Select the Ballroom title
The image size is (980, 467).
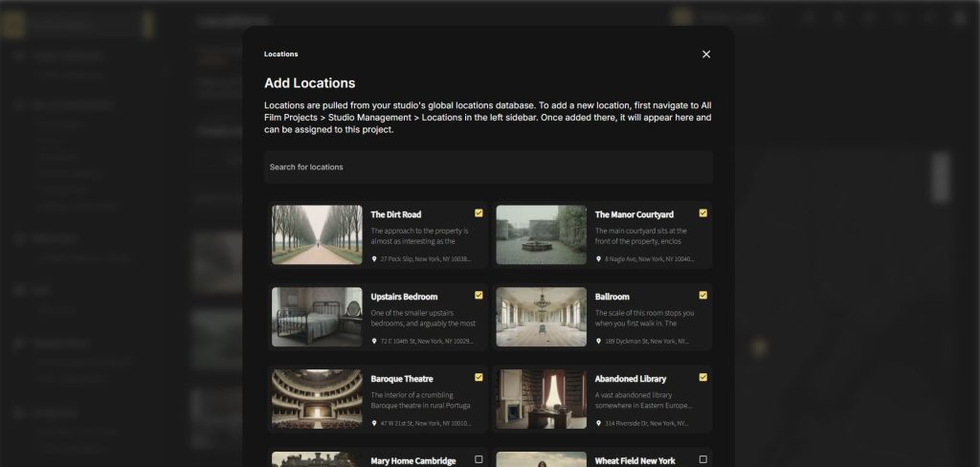(612, 297)
